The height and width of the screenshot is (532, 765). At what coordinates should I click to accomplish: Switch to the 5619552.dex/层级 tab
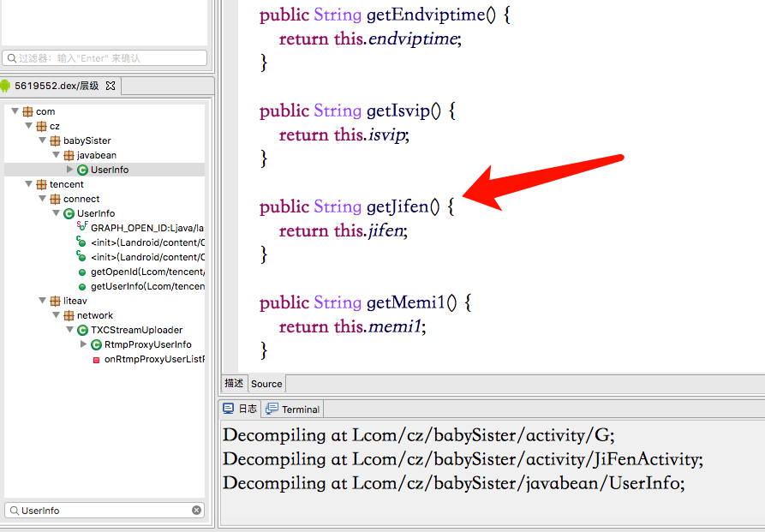(61, 86)
